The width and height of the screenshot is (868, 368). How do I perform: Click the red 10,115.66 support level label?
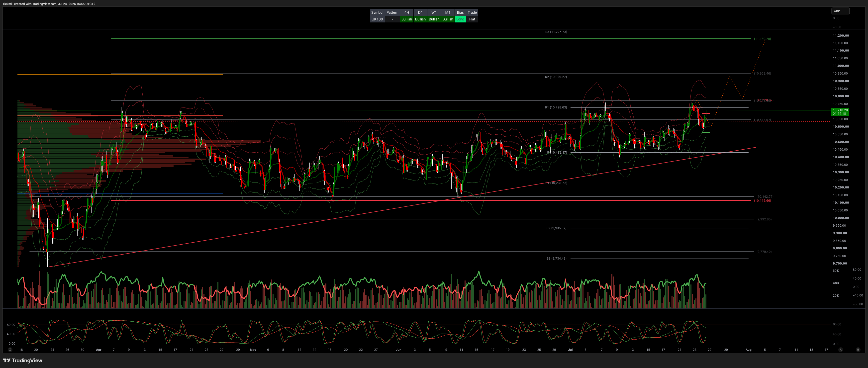coord(763,200)
